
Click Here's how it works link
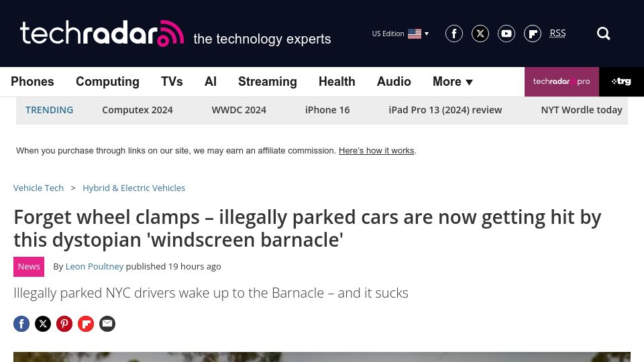[376, 151]
